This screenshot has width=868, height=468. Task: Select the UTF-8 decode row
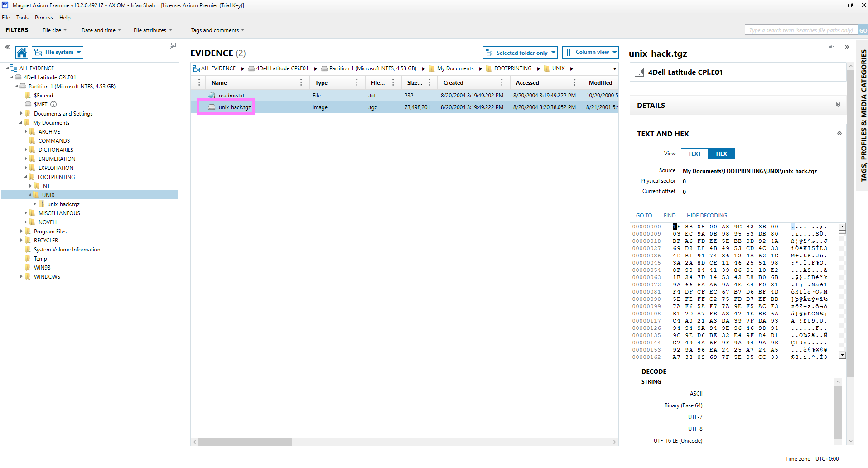[x=695, y=429]
